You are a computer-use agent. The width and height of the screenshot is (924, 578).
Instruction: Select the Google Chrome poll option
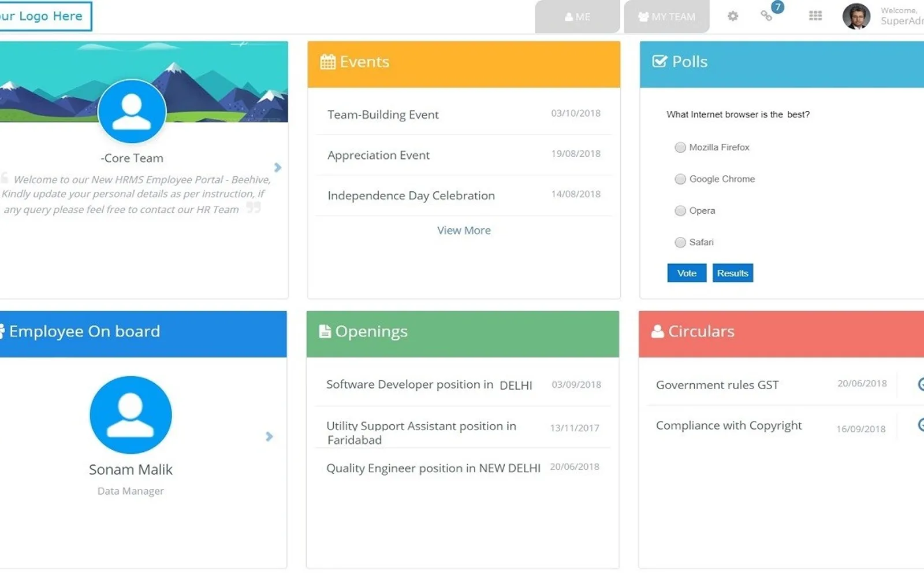(680, 179)
